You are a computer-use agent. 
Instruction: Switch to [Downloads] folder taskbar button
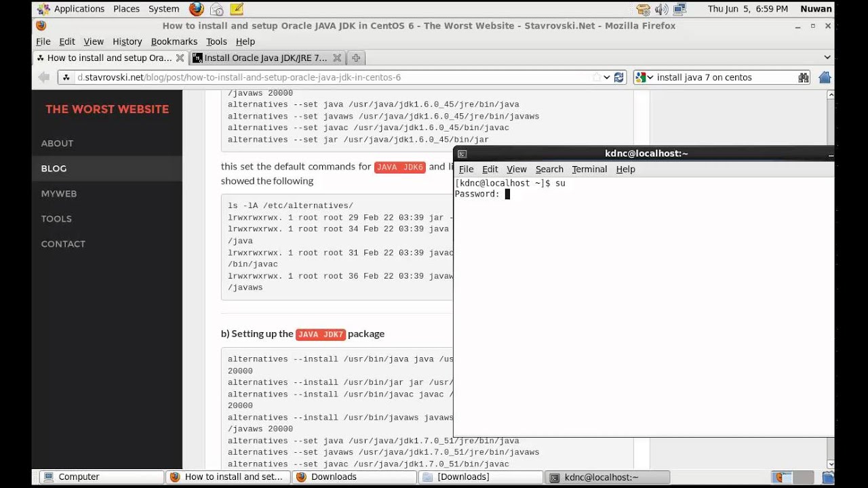tap(481, 477)
